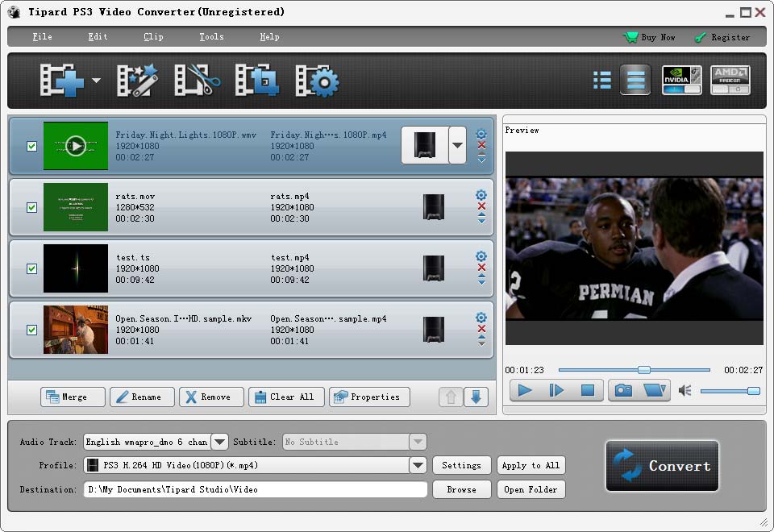Image resolution: width=774 pixels, height=532 pixels.
Task: Click the Clear All button
Action: [286, 397]
